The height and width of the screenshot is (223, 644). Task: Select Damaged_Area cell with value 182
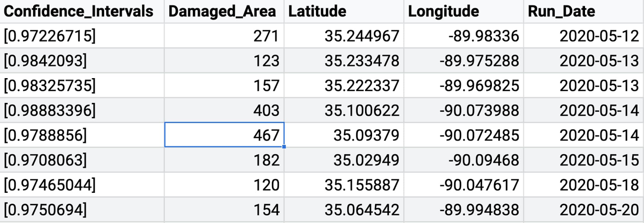pos(224,160)
